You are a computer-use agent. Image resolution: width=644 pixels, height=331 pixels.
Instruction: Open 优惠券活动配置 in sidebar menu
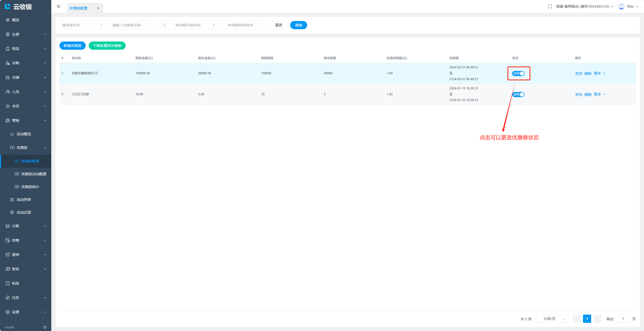[x=34, y=174]
